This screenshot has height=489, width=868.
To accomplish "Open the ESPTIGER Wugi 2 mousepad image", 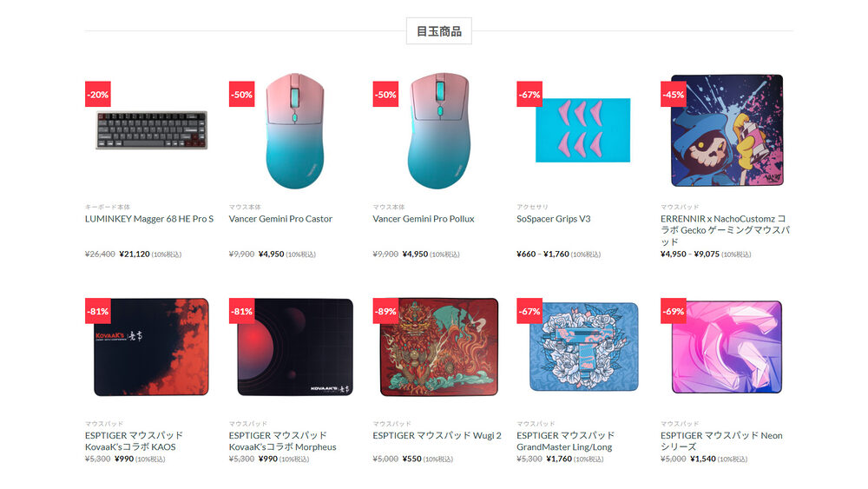I will (439, 347).
